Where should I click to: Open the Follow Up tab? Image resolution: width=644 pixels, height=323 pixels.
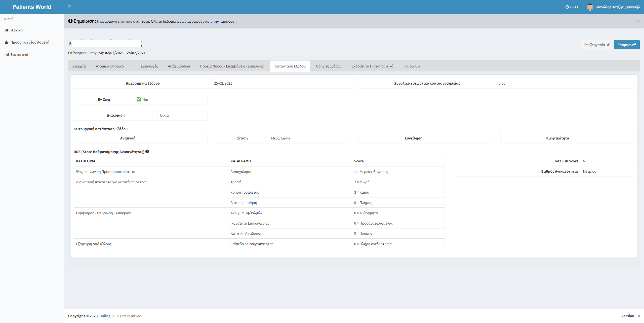pyautogui.click(x=412, y=66)
